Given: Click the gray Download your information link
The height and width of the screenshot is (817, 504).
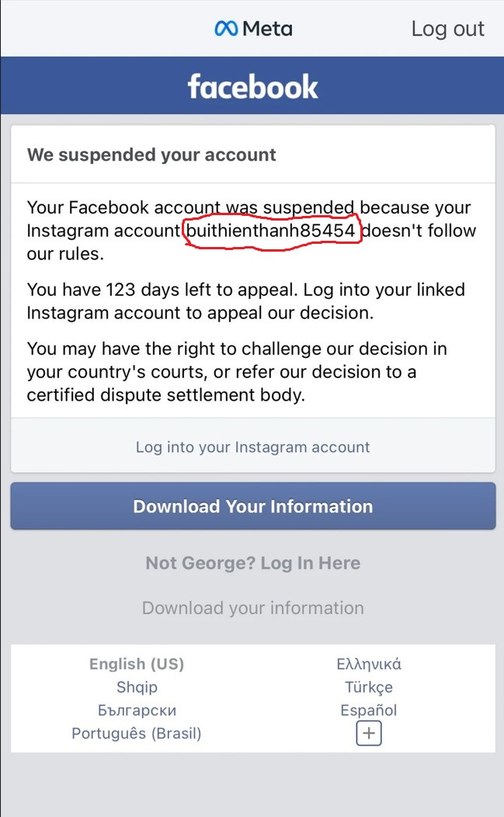Looking at the screenshot, I should [x=253, y=608].
